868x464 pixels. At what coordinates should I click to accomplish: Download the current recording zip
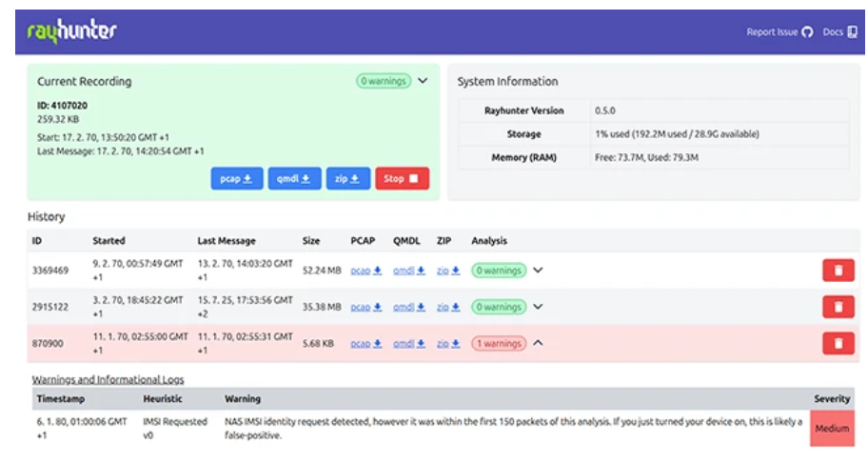tap(348, 178)
